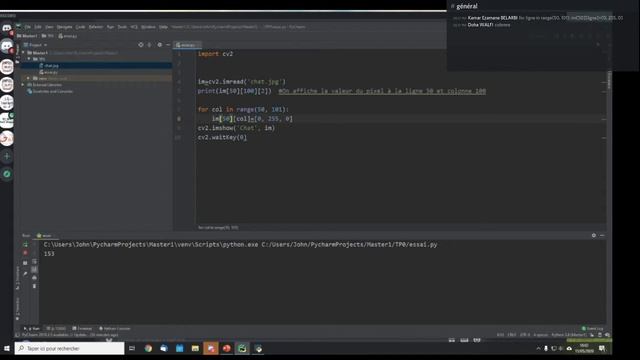Open the View menu

point(49,27)
